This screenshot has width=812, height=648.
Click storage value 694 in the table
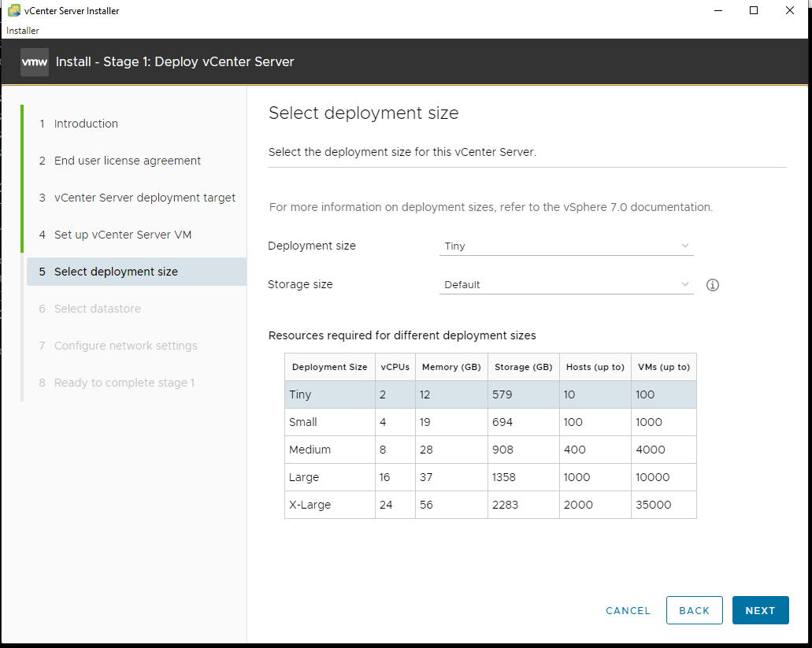coord(502,422)
